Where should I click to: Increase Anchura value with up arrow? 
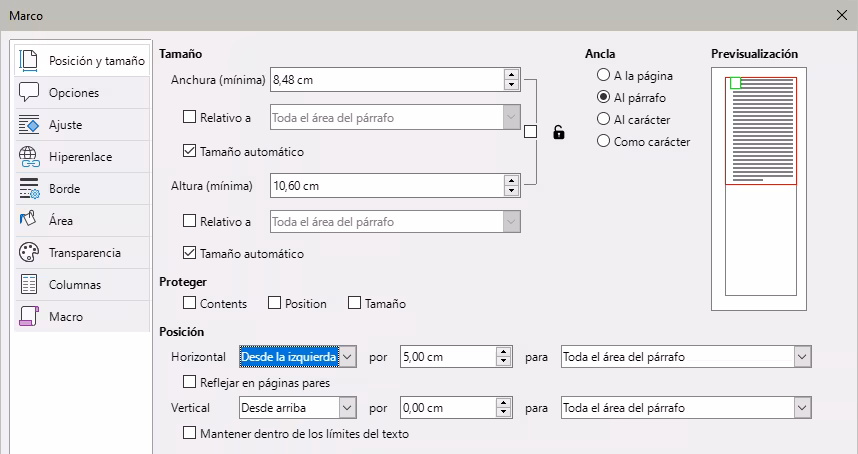tap(511, 75)
